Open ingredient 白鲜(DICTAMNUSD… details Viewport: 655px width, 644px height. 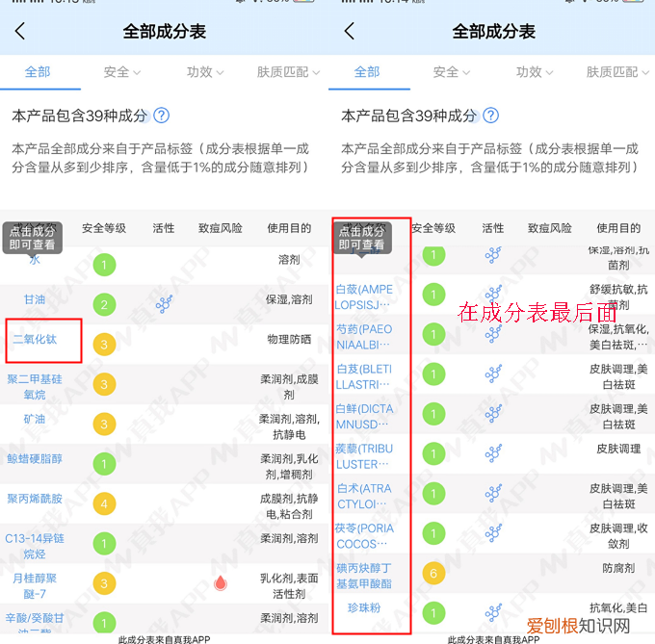tap(364, 417)
